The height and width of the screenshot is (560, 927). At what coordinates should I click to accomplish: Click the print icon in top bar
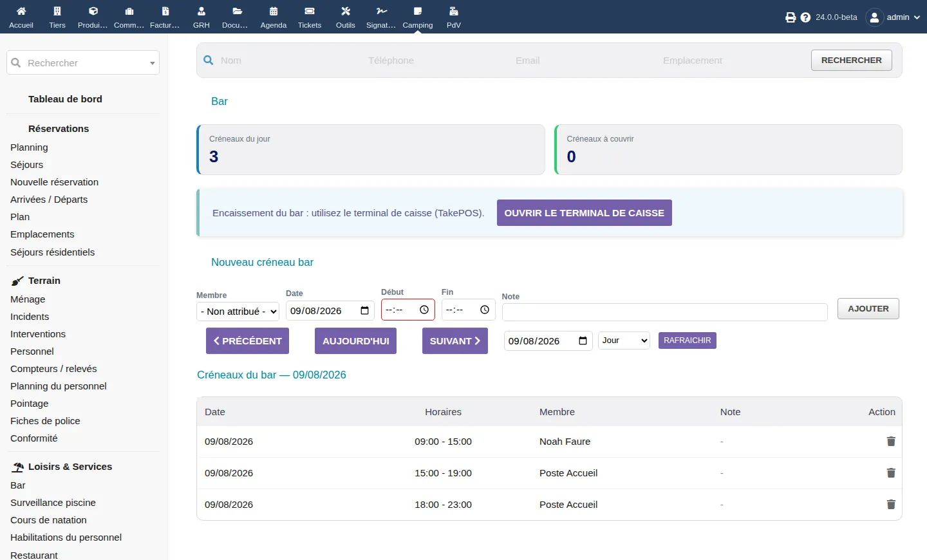pyautogui.click(x=791, y=17)
